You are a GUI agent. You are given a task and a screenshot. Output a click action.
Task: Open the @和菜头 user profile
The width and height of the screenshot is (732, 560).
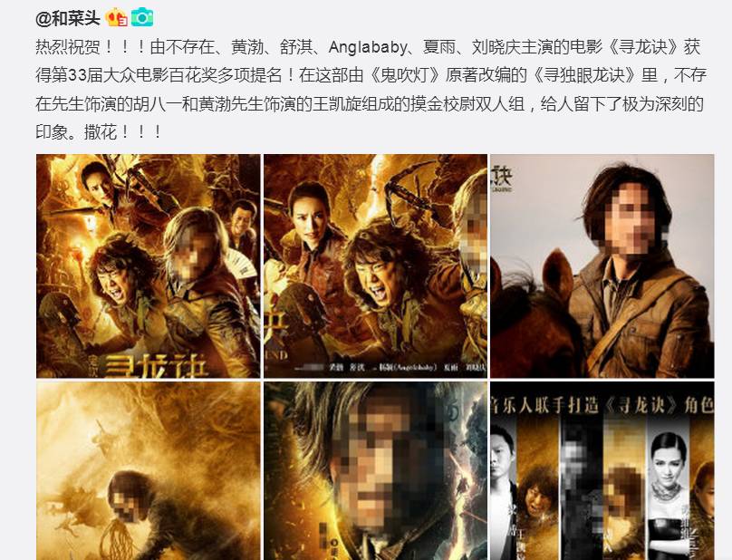coord(68,18)
